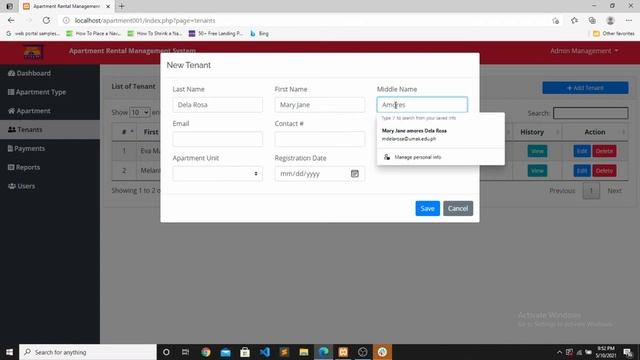Open the Favorites list icon
This screenshot has height=360, width=640.
click(574, 20)
